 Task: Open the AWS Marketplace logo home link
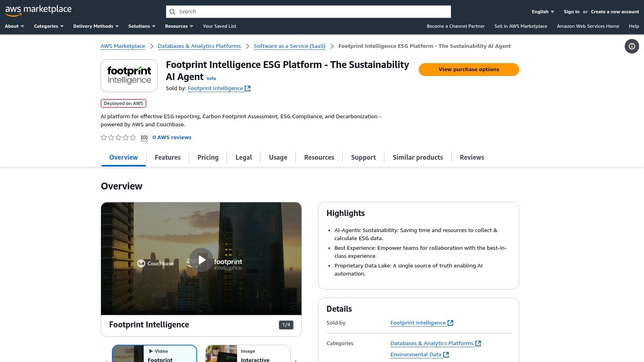pos(38,11)
